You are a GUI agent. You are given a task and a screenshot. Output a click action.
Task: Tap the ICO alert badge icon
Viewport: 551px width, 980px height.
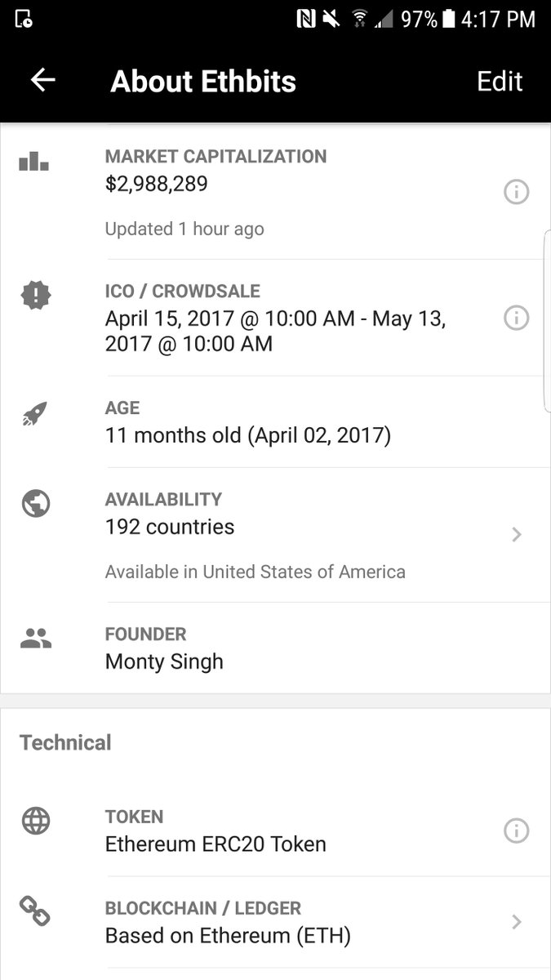[x=35, y=295]
